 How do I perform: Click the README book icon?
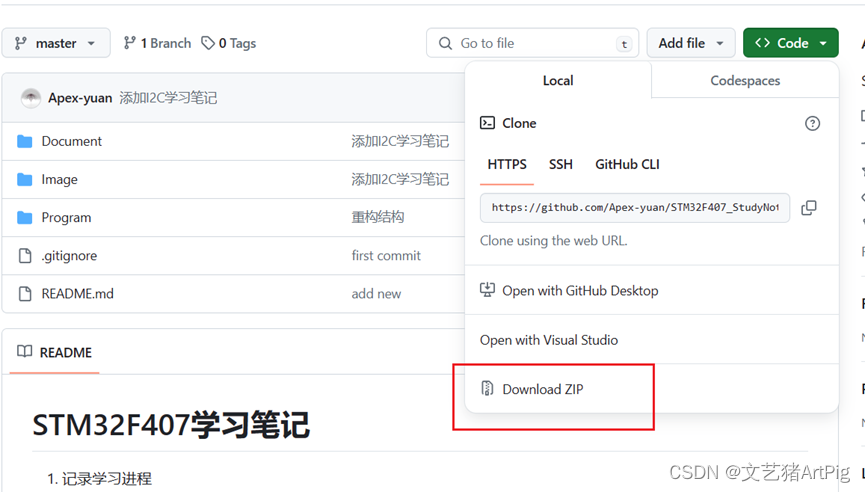(x=24, y=351)
